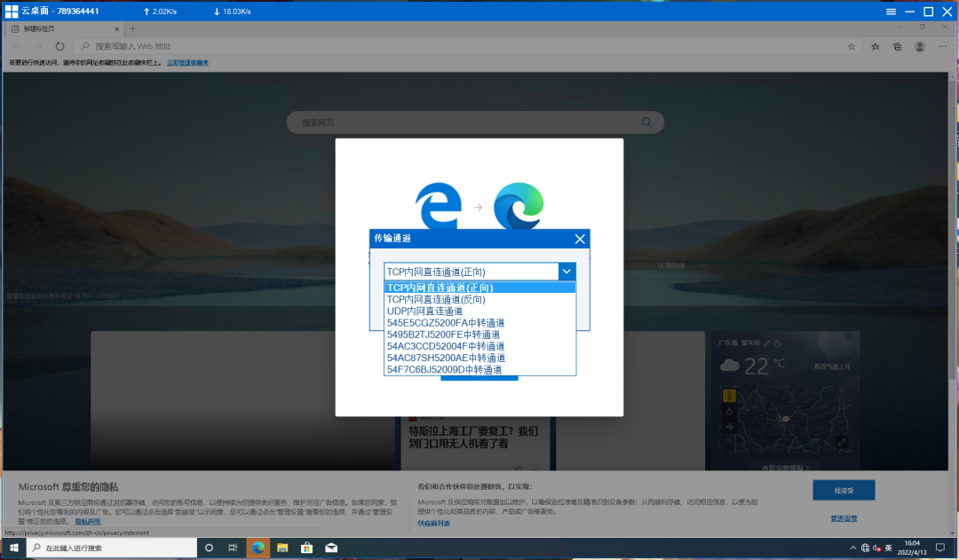The height and width of the screenshot is (560, 959).
Task: Click browser forward arrow
Action: (x=38, y=46)
